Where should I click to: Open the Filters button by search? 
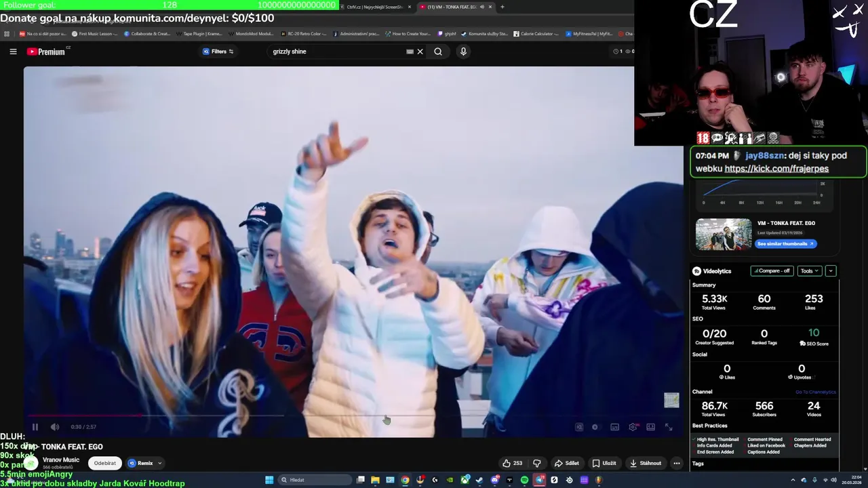click(x=218, y=52)
